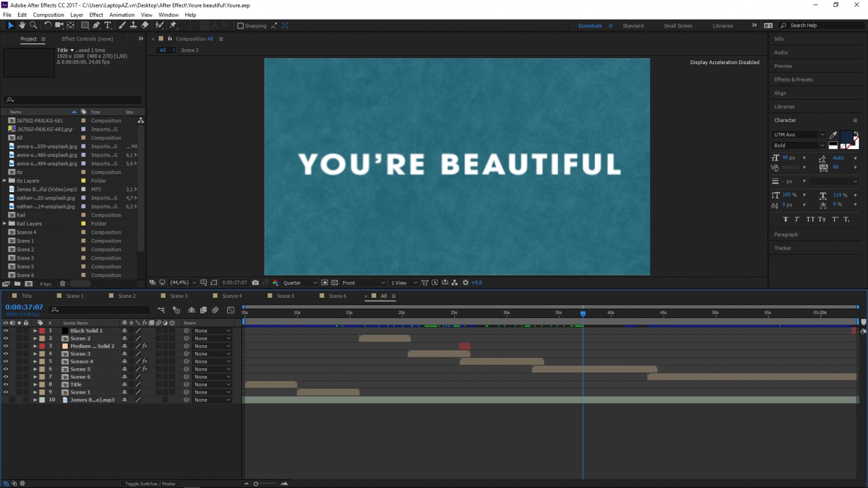Switch to the Effect Controls tab

point(87,39)
